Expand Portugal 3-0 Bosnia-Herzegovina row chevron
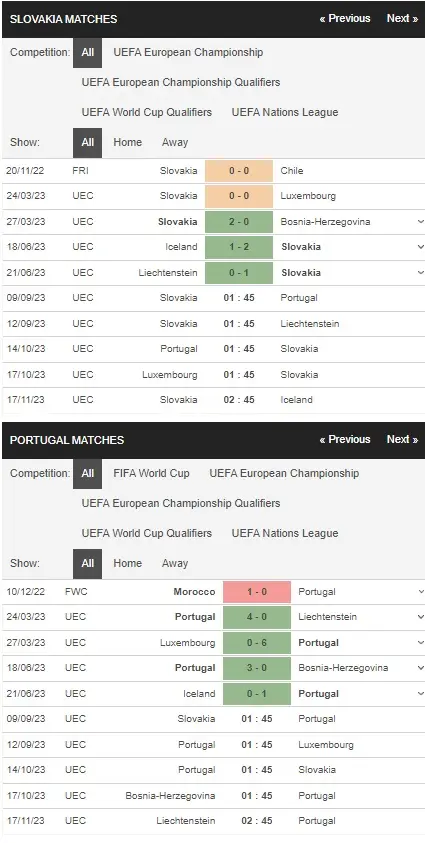 [x=420, y=668]
